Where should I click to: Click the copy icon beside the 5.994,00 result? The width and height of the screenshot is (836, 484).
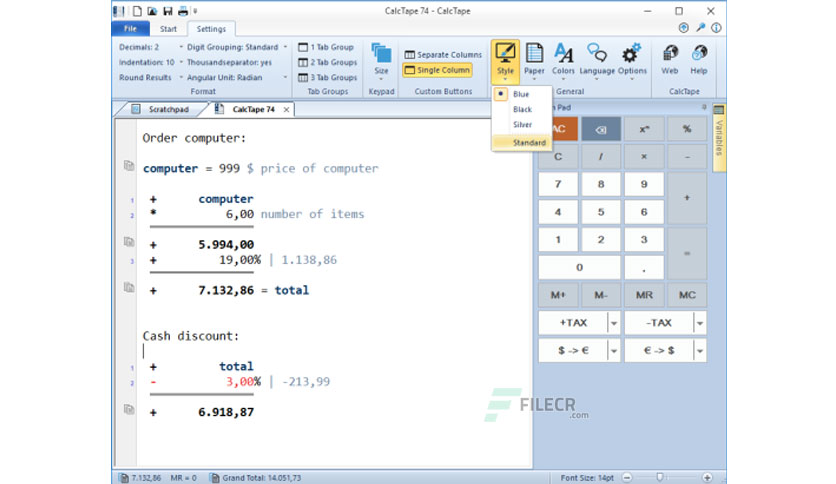128,241
